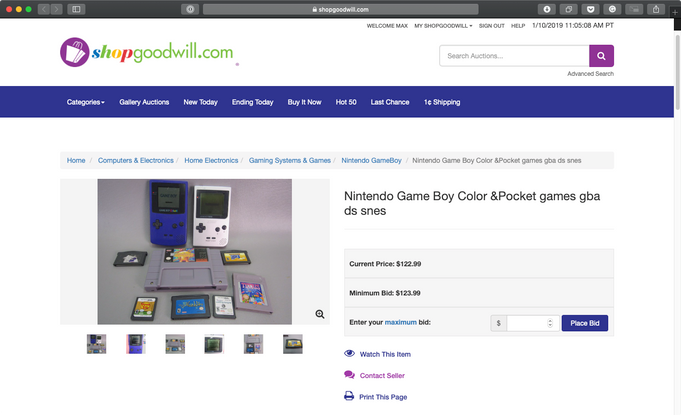This screenshot has height=415, width=681.
Task: Click Safari share icon in toolbar
Action: [x=655, y=9]
